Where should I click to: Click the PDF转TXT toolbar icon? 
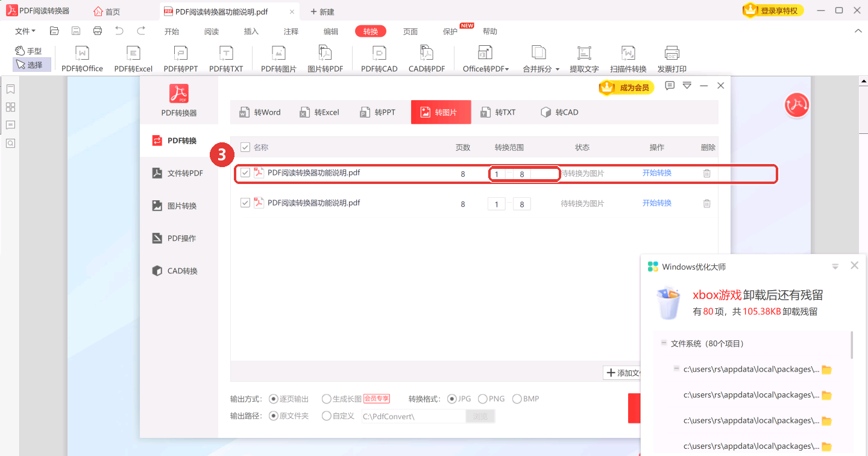[226, 59]
